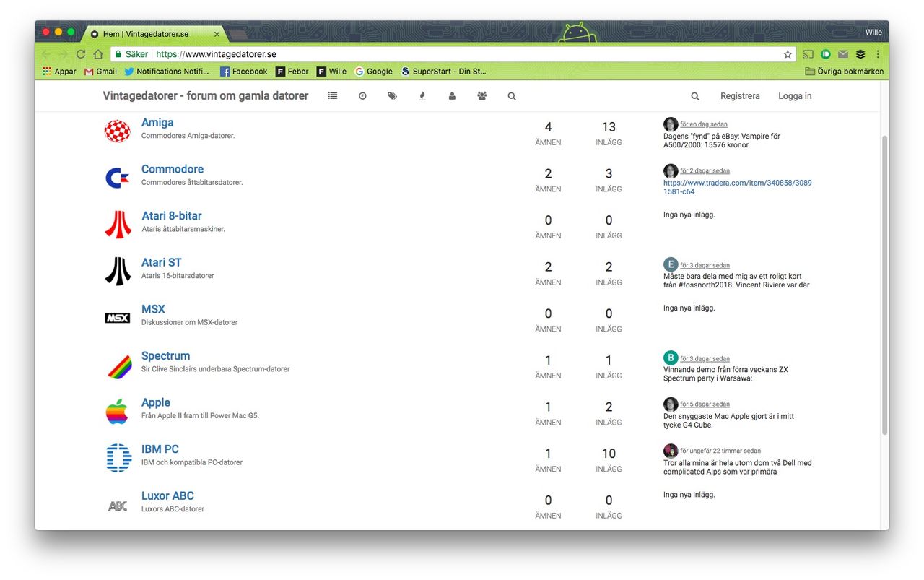924x580 pixels.
Task: Open the Appar bookmarks shortcut
Action: coord(59,72)
